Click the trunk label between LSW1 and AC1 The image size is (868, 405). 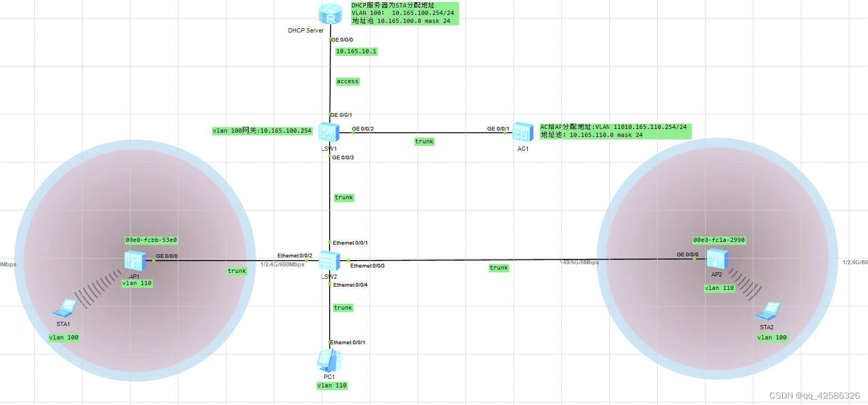pyautogui.click(x=424, y=142)
